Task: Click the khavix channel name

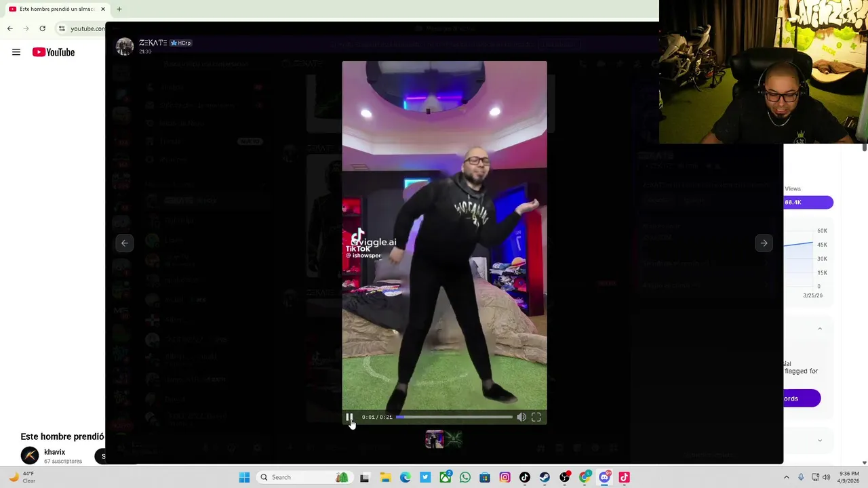Action: [55, 452]
